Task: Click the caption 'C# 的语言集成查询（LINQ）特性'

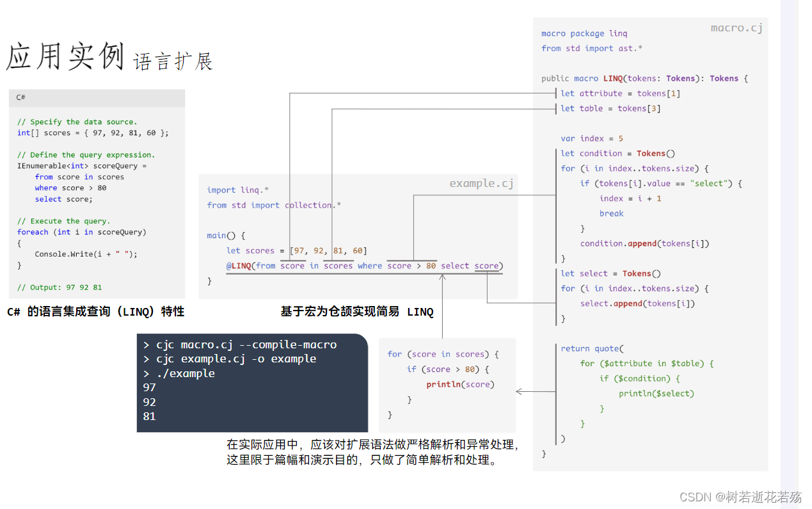Action: click(x=95, y=312)
